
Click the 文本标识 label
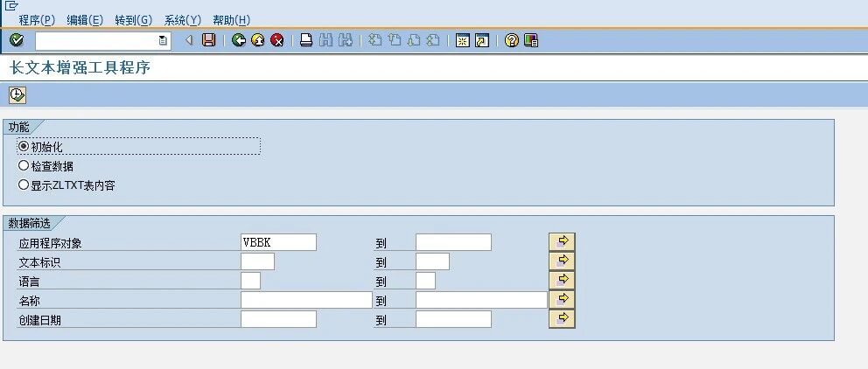(39, 263)
